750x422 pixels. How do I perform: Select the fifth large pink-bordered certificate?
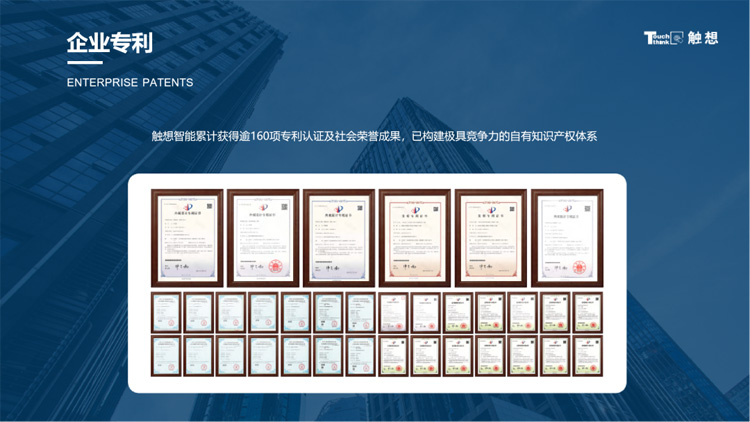[490, 237]
